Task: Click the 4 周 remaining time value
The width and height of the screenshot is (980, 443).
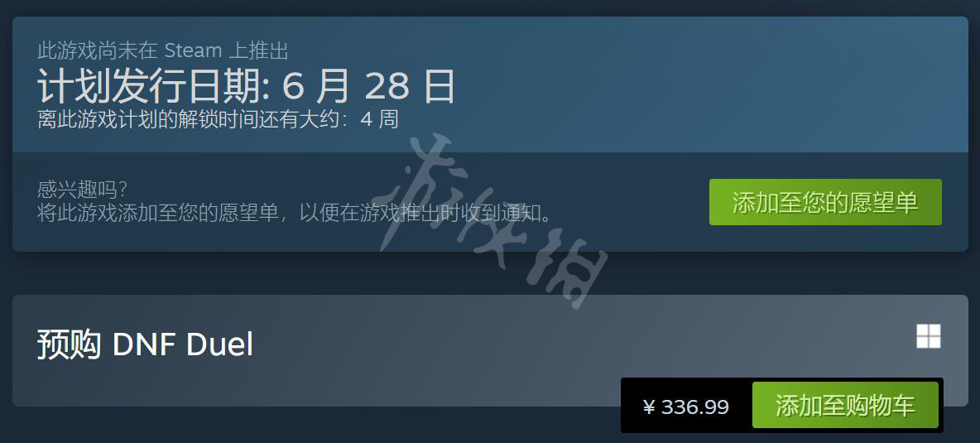Action: pyautogui.click(x=379, y=118)
